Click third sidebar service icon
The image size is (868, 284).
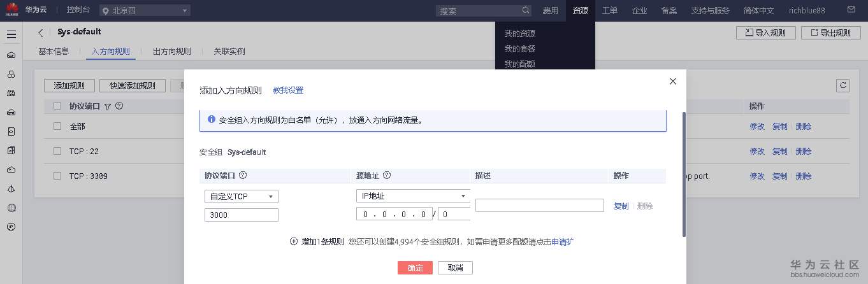point(11,93)
